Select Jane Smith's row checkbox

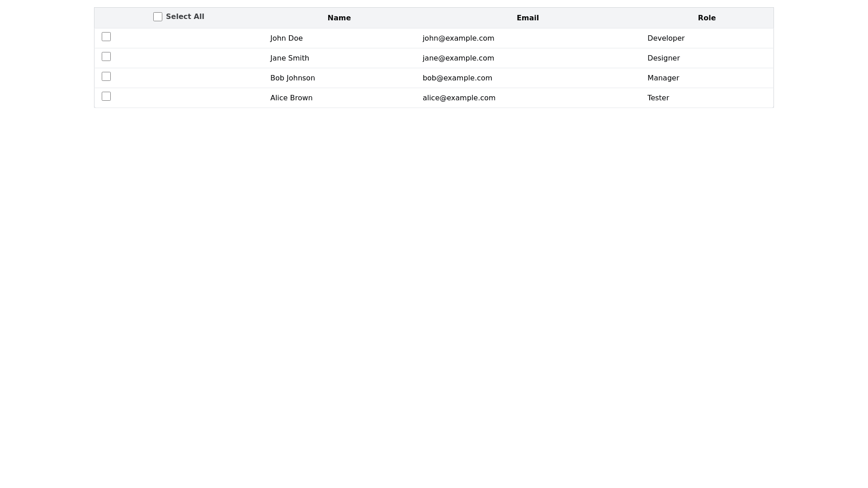(106, 56)
